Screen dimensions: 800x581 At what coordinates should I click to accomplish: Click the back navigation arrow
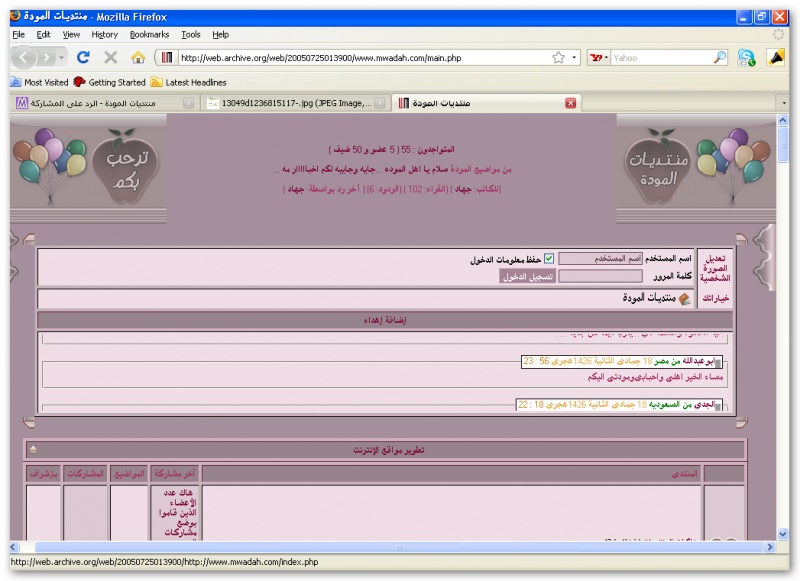pyautogui.click(x=25, y=58)
